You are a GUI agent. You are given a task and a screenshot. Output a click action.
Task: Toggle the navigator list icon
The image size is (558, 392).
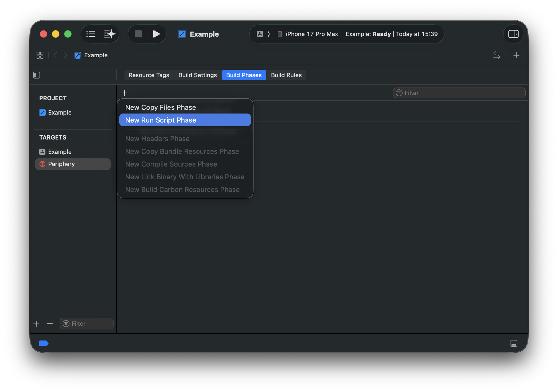click(91, 34)
